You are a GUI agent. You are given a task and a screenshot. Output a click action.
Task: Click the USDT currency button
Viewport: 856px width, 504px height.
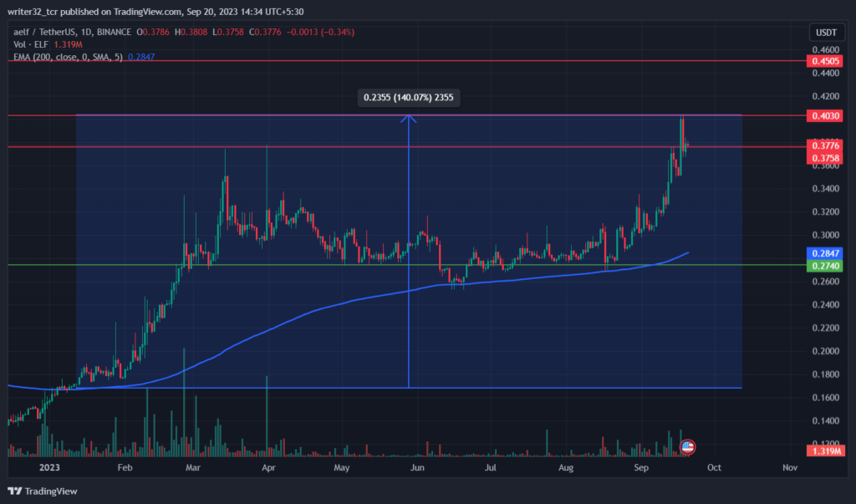click(826, 33)
